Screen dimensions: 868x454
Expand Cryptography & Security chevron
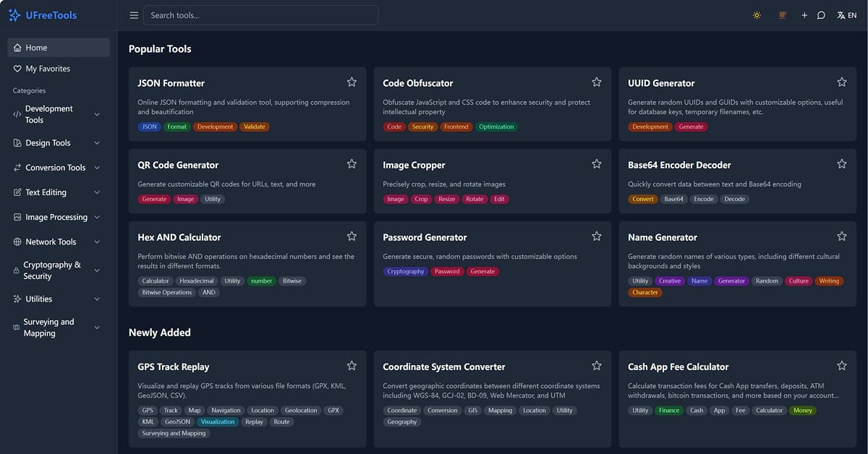click(x=97, y=270)
